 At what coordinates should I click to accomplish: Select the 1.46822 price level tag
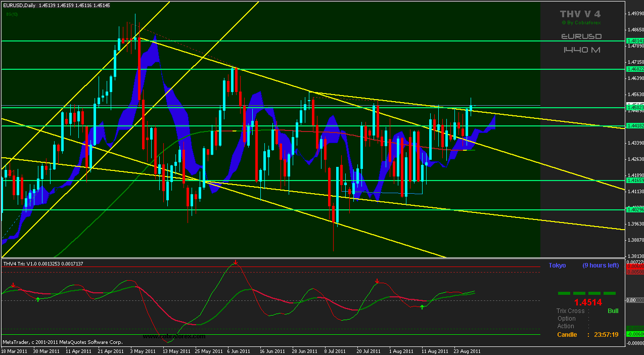pos(634,69)
